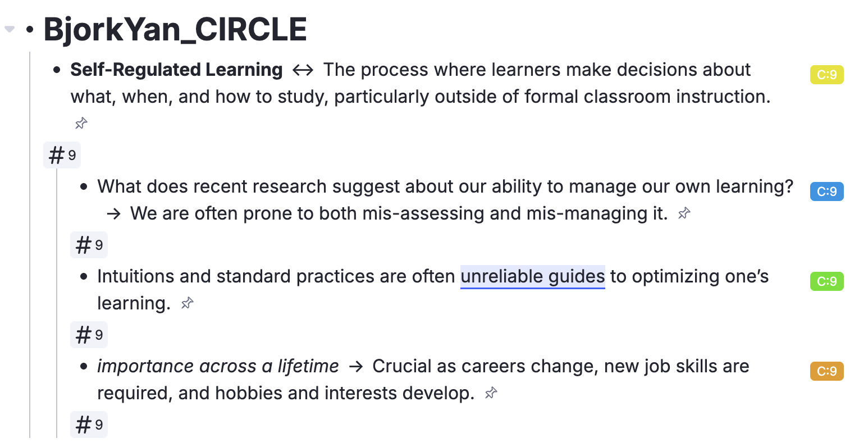Click the pin icon after 'interests develop.'
This screenshot has height=447, width=868.
point(491,393)
